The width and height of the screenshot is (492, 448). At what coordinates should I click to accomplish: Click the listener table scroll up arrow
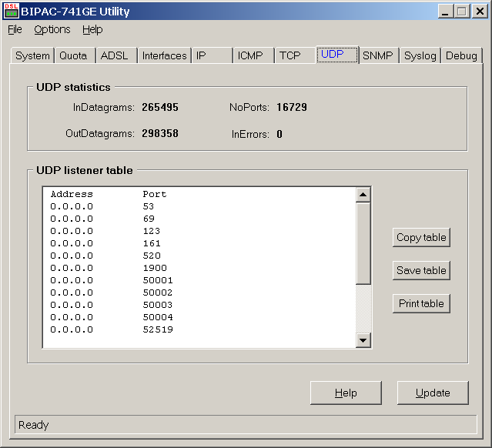point(363,195)
